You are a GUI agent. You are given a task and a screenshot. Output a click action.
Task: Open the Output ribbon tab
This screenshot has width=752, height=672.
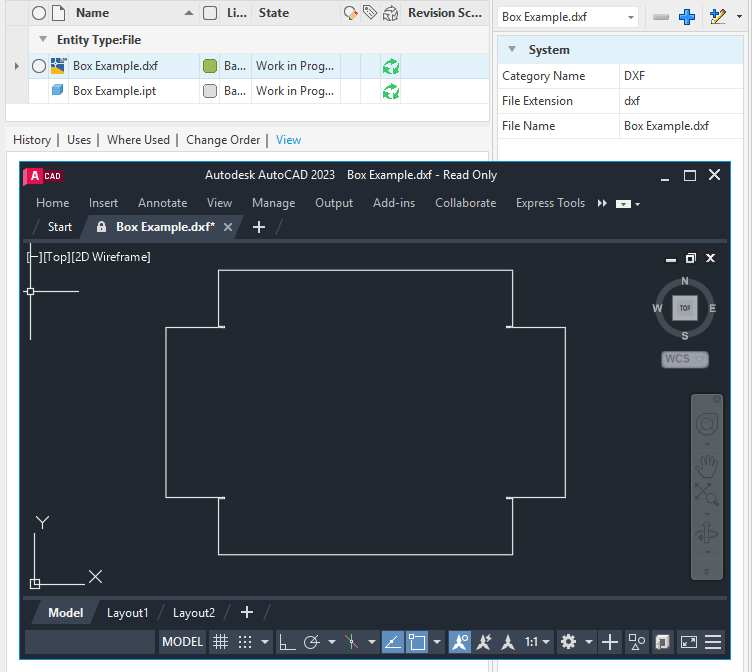tap(334, 203)
